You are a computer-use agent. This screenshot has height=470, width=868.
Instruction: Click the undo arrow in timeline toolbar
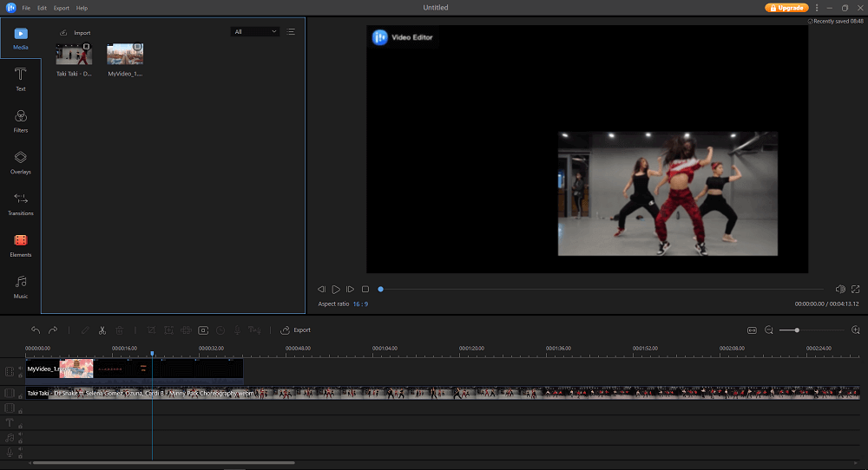click(x=36, y=330)
